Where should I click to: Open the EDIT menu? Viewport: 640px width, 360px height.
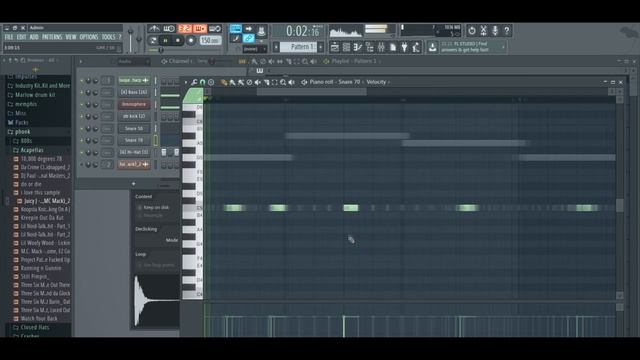coord(21,37)
